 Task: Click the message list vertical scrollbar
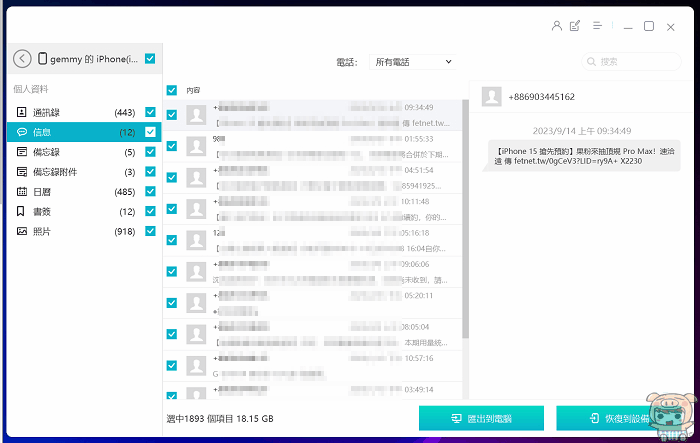tap(465, 219)
